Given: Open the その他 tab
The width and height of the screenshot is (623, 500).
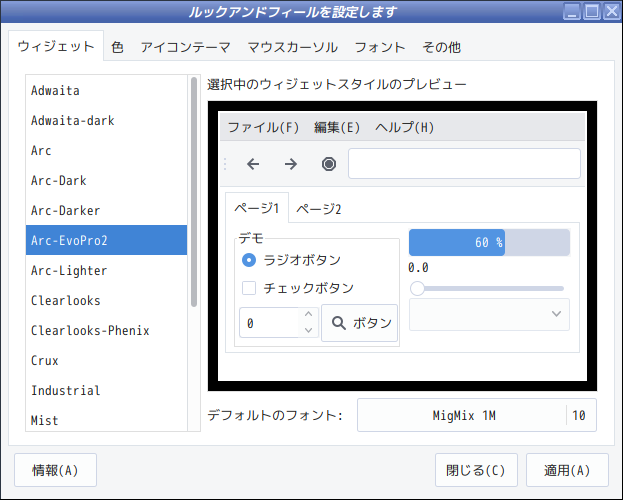Looking at the screenshot, I should [441, 47].
